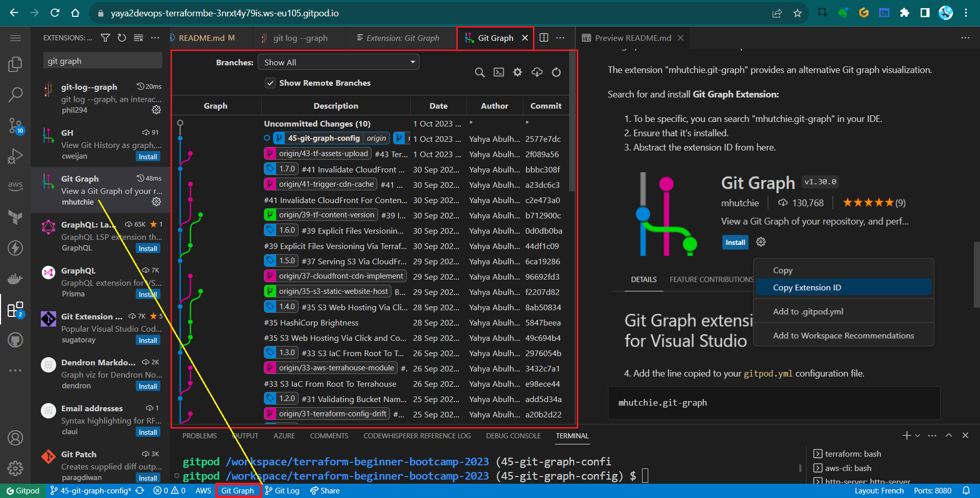This screenshot has height=498, width=980.
Task: Open the GitHub view icon
Action: coord(15,340)
